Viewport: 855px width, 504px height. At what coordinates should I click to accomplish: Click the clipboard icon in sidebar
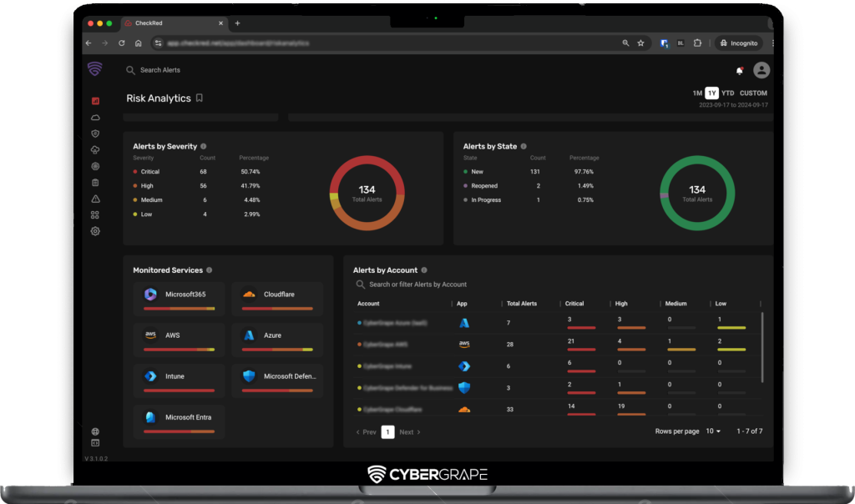95,182
